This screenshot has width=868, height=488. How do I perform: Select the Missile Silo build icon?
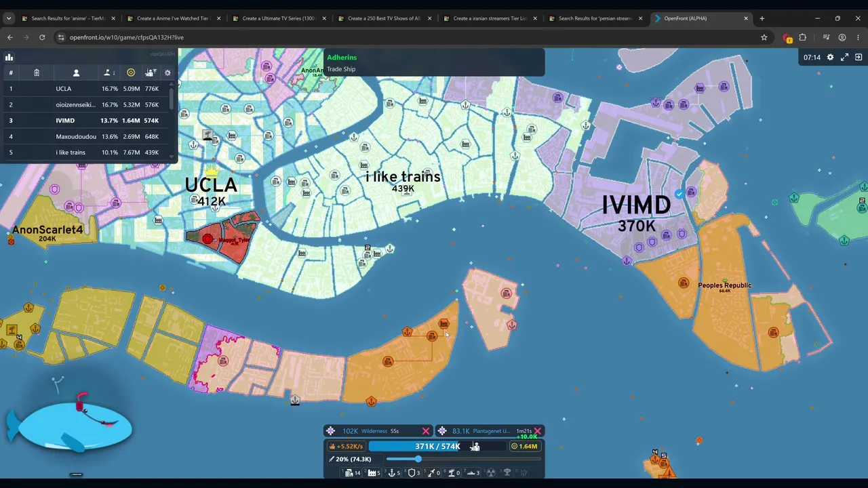click(431, 472)
